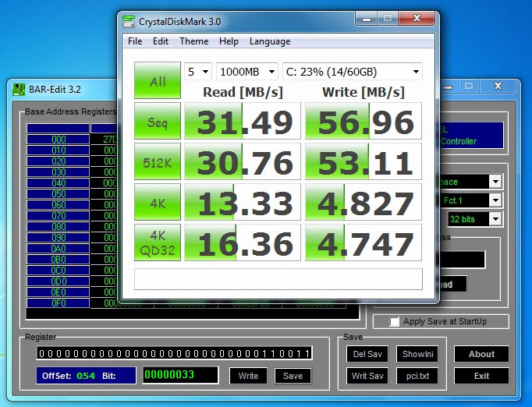The width and height of the screenshot is (532, 407).
Task: Start the Seq benchmark test
Action: (158, 121)
